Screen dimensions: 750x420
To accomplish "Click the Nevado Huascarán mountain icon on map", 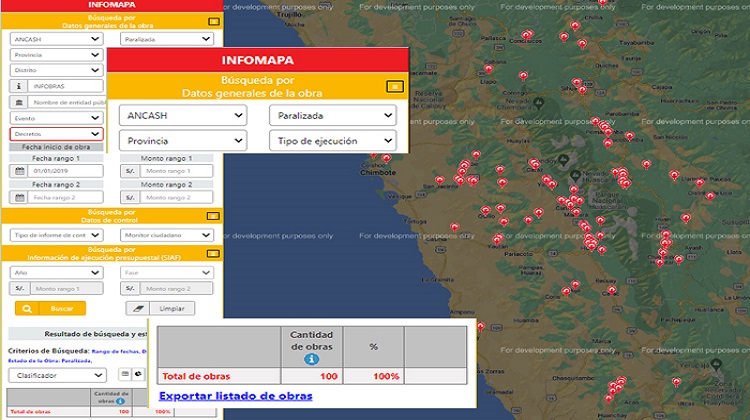I will (576, 175).
